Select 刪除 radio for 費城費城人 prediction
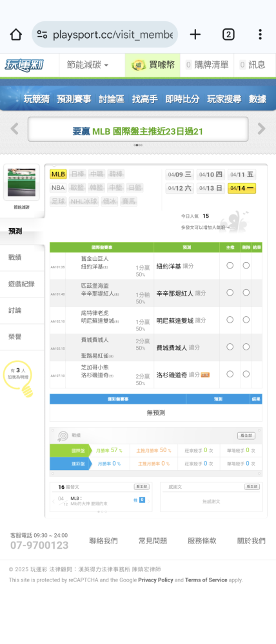Image resolution: width=276 pixels, height=644 pixels. (x=246, y=346)
